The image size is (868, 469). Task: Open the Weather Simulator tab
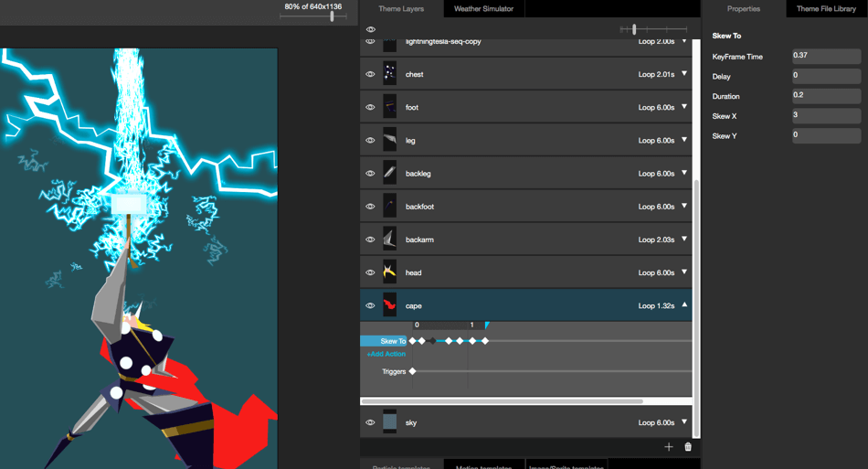click(x=484, y=9)
